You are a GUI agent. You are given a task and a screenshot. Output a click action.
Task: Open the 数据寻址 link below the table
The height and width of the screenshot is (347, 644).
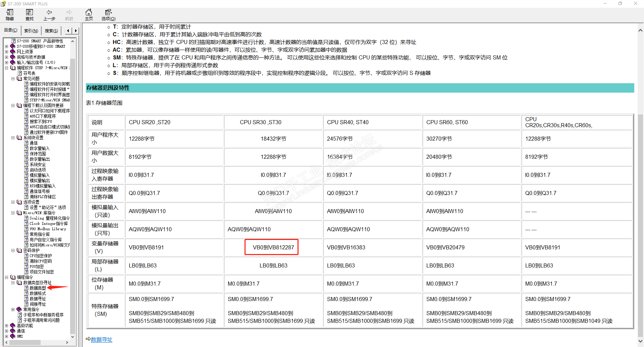click(102, 340)
